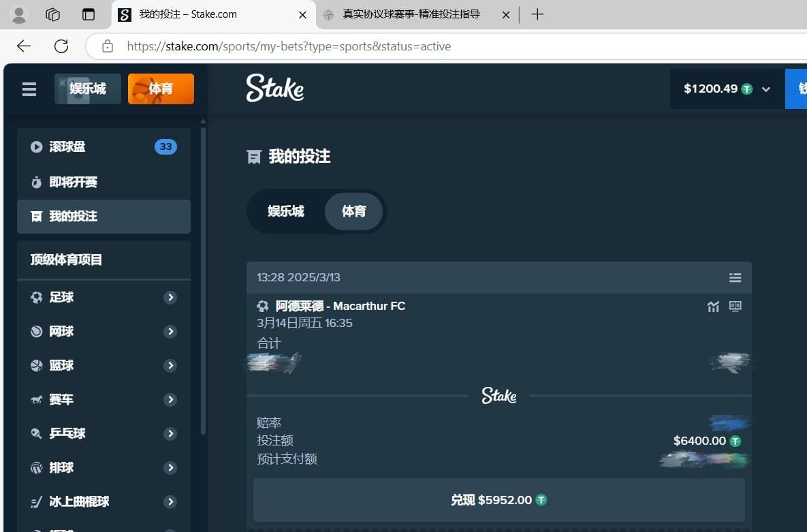Click the paddle icon beside 乒乓球
This screenshot has width=807, height=532.
tap(37, 434)
